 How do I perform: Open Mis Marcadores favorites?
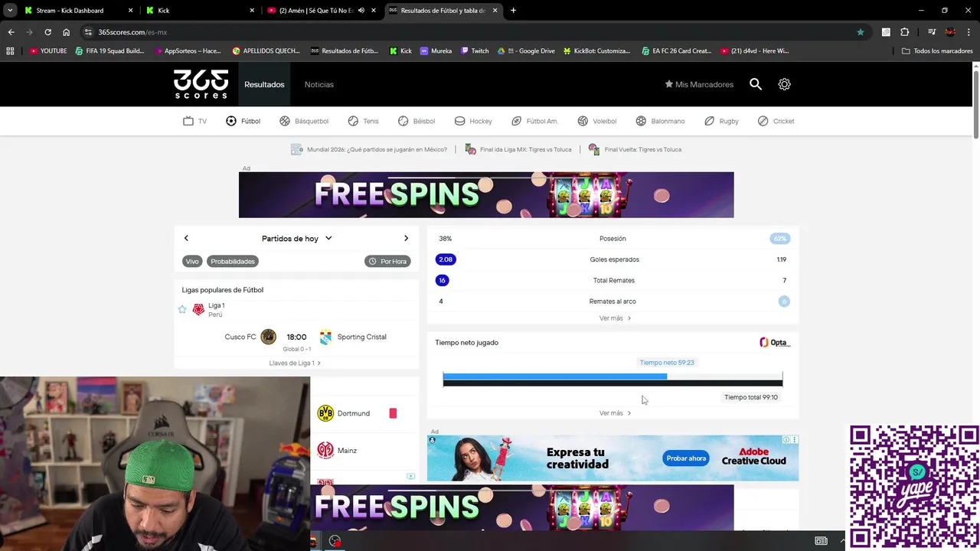(698, 84)
